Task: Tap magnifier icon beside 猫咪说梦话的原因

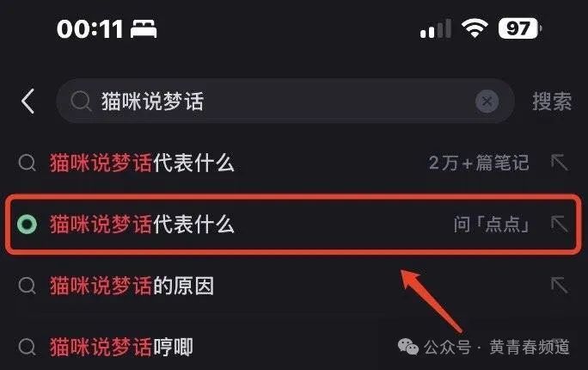Action: tap(27, 286)
